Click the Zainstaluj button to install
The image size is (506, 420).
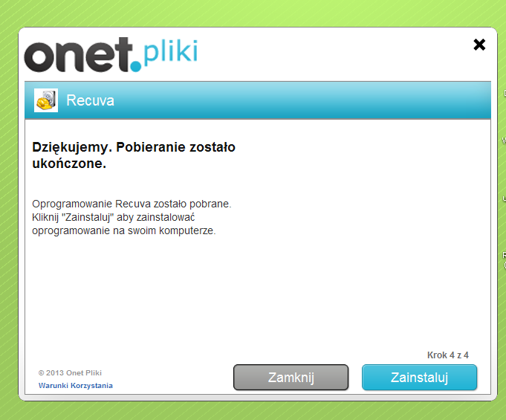tap(419, 378)
